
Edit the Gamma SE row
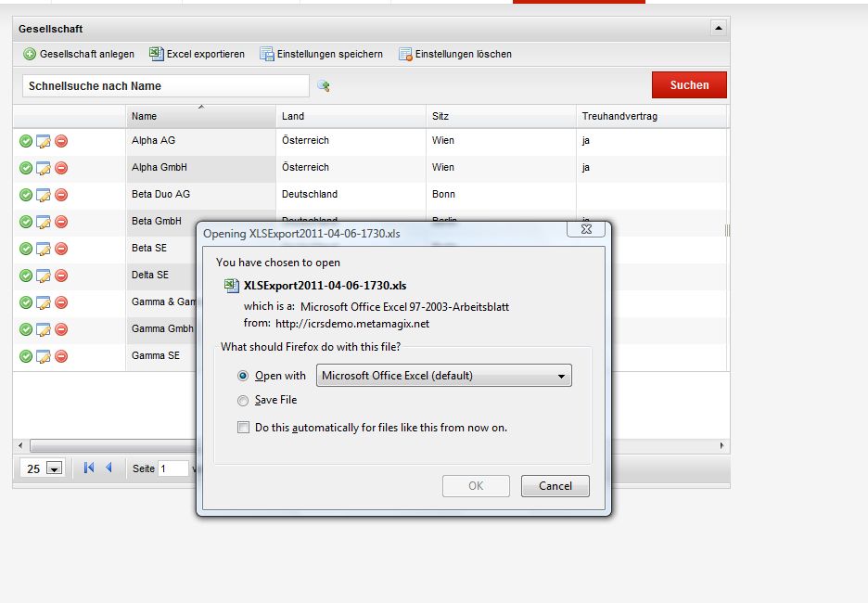44,356
